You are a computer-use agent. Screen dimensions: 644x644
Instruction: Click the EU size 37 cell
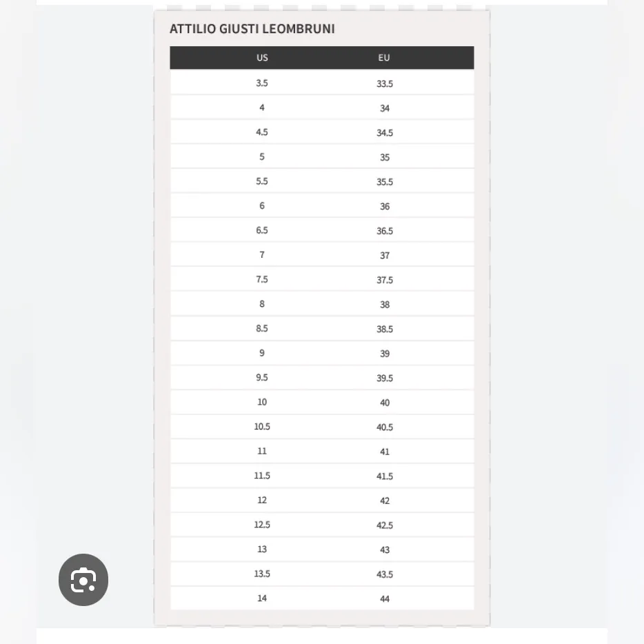click(385, 255)
